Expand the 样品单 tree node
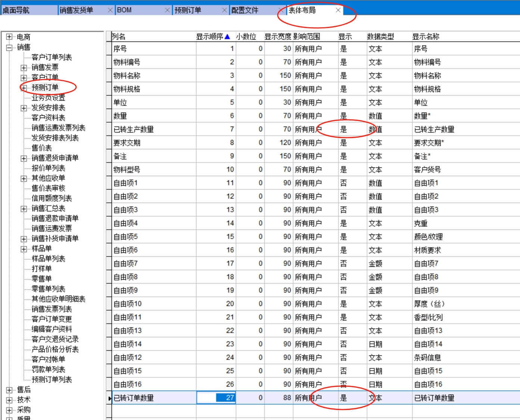 pyautogui.click(x=24, y=249)
